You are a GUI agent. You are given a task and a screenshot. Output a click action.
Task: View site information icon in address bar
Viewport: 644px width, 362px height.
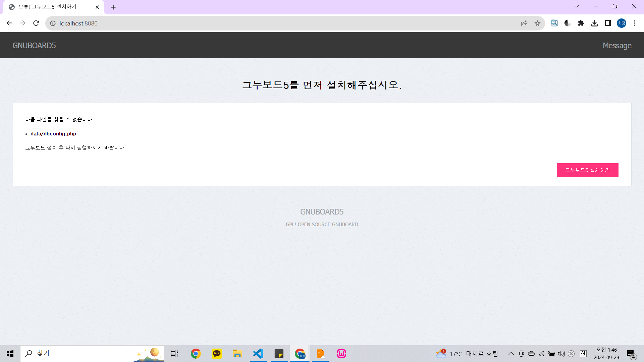[x=53, y=23]
